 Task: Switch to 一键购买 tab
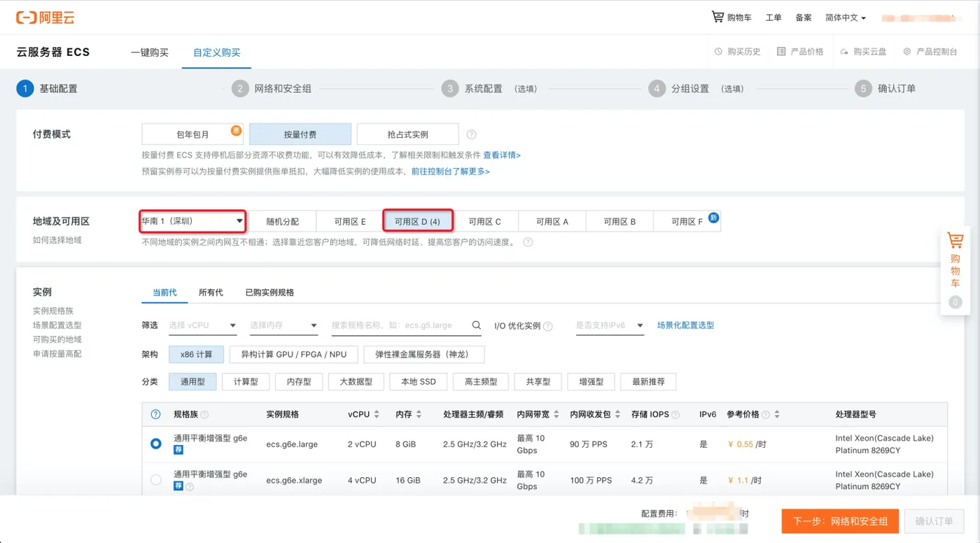point(150,52)
